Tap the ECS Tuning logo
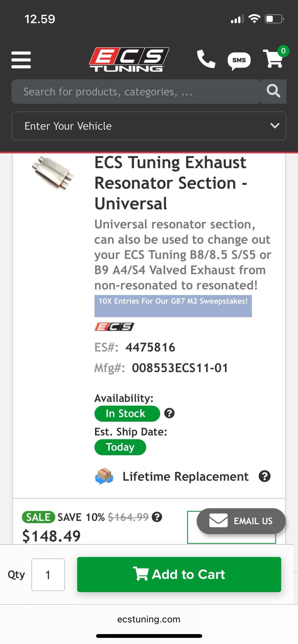The width and height of the screenshot is (298, 644). click(129, 60)
